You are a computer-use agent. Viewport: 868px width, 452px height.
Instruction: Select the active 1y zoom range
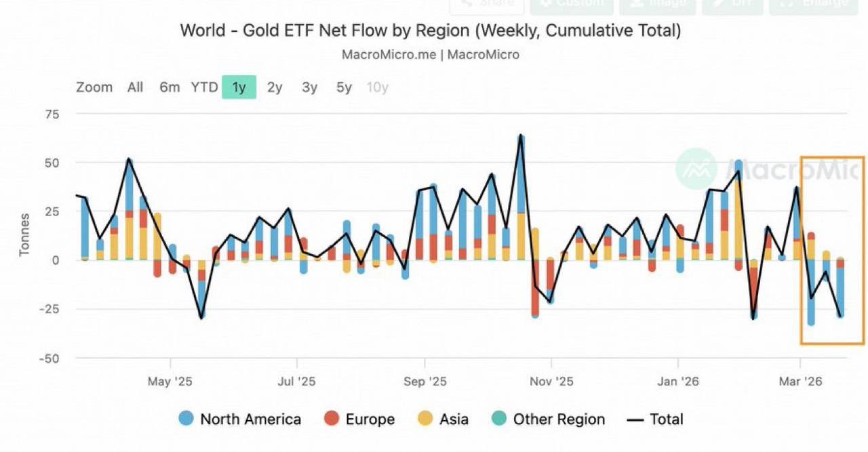pos(239,87)
